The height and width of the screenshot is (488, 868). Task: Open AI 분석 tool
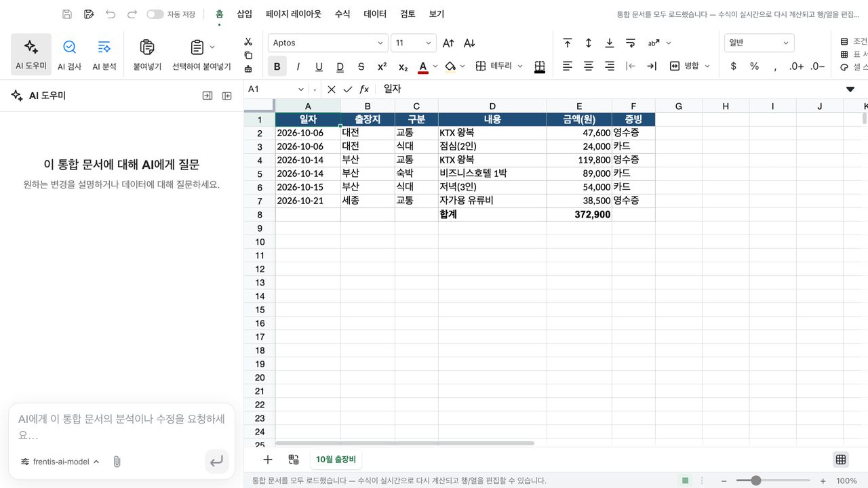point(104,54)
